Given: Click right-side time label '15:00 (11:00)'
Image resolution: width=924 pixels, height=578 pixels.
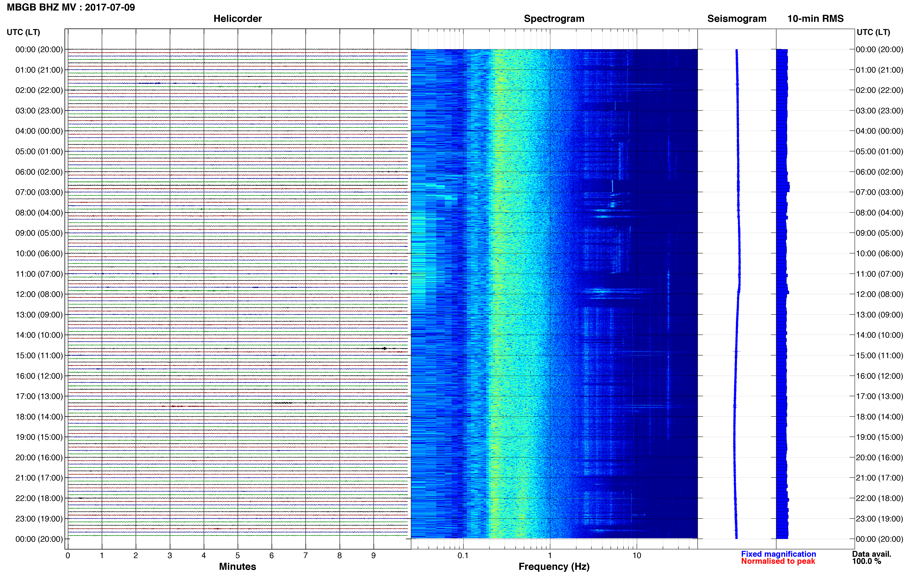Looking at the screenshot, I should (879, 355).
